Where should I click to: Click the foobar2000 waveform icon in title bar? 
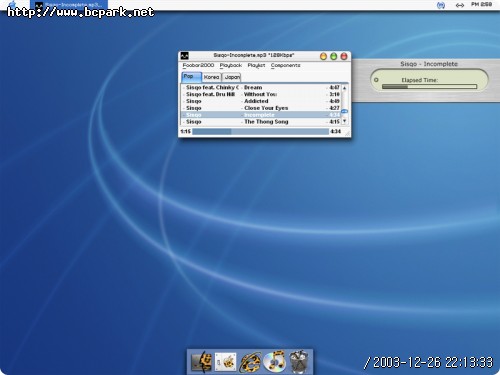click(x=185, y=56)
